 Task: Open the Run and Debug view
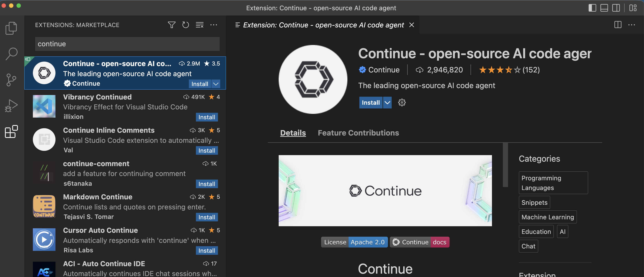coord(11,106)
